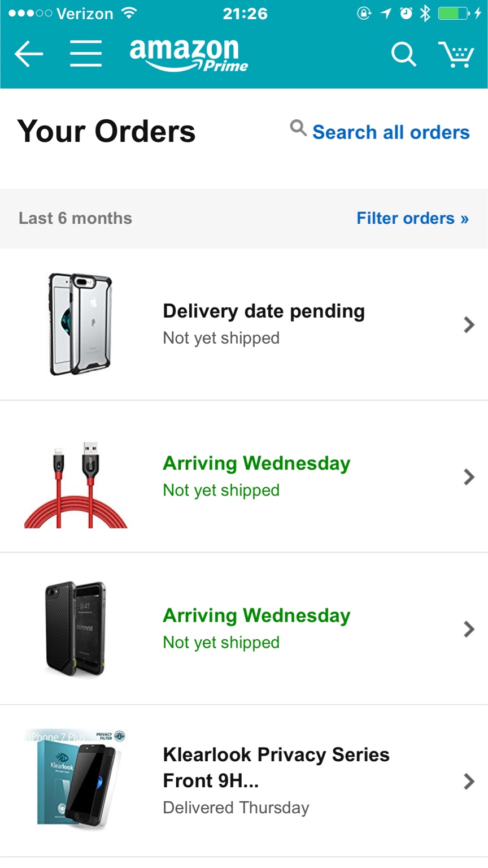Open Klearlook Privacy Series Front 9H order
Screen dimensions: 488x868
(276, 767)
